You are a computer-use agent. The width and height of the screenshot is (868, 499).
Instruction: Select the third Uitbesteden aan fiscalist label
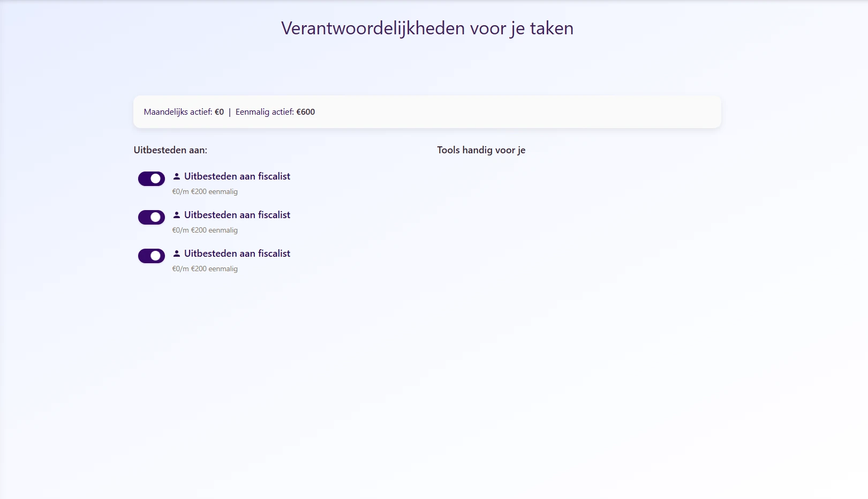237,254
